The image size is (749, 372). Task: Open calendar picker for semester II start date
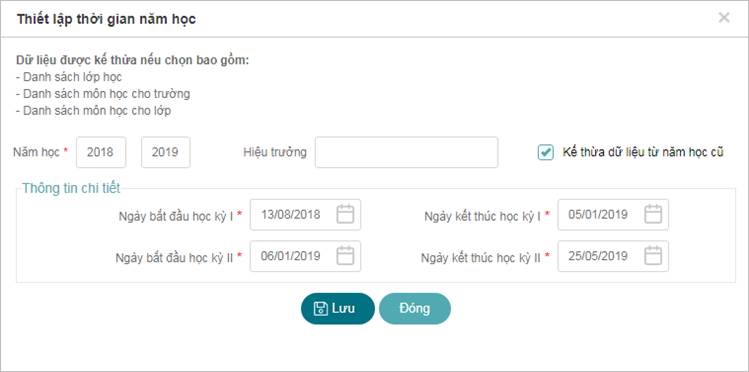pos(345,256)
